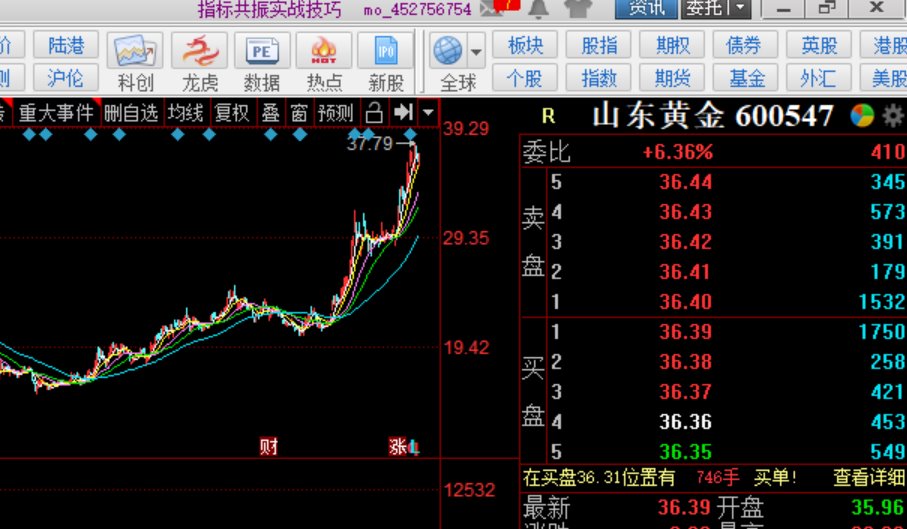Toggle 叠 overlay option
This screenshot has height=529, width=907.
pos(270,113)
